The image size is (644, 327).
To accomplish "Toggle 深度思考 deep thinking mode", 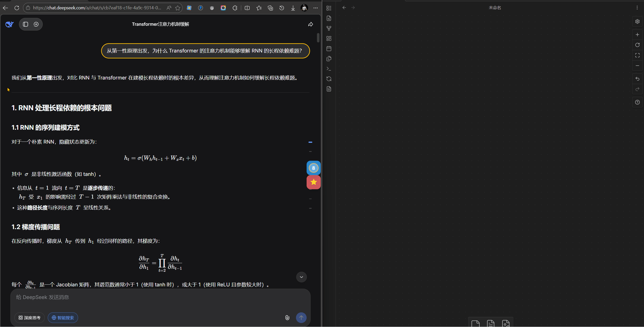I will pyautogui.click(x=30, y=318).
